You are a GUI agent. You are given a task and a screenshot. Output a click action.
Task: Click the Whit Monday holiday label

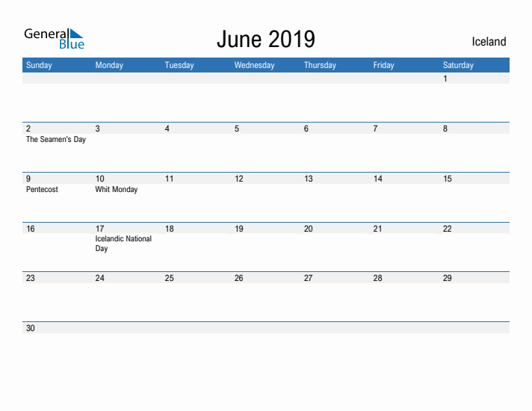click(117, 189)
